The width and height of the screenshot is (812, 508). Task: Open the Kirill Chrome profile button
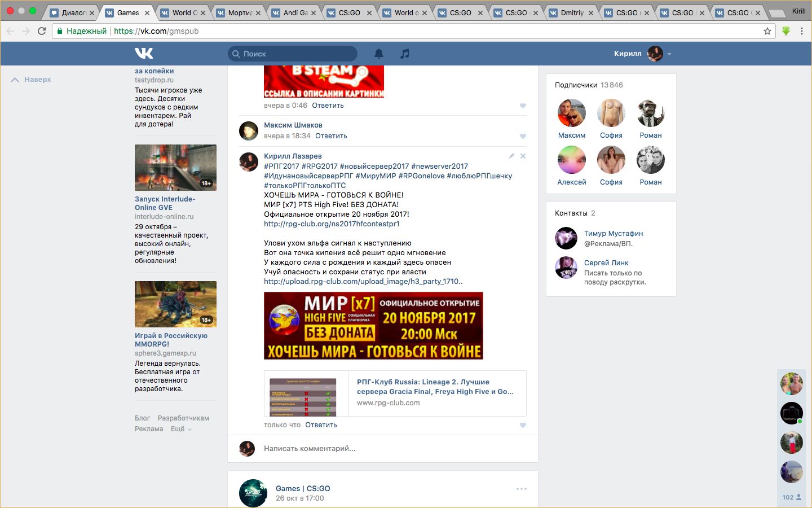(798, 11)
